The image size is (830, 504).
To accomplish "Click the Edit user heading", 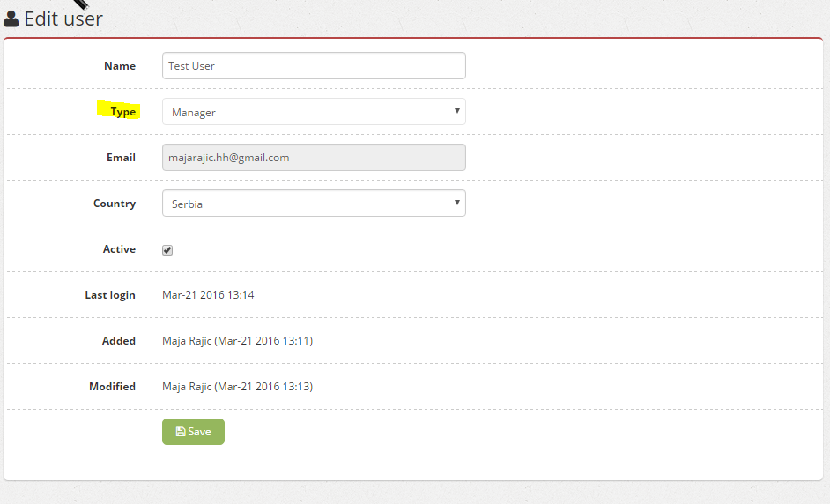I will coord(63,19).
